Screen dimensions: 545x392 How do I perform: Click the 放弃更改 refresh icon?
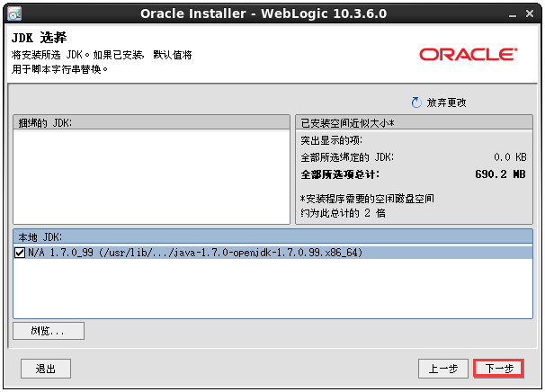pos(416,102)
